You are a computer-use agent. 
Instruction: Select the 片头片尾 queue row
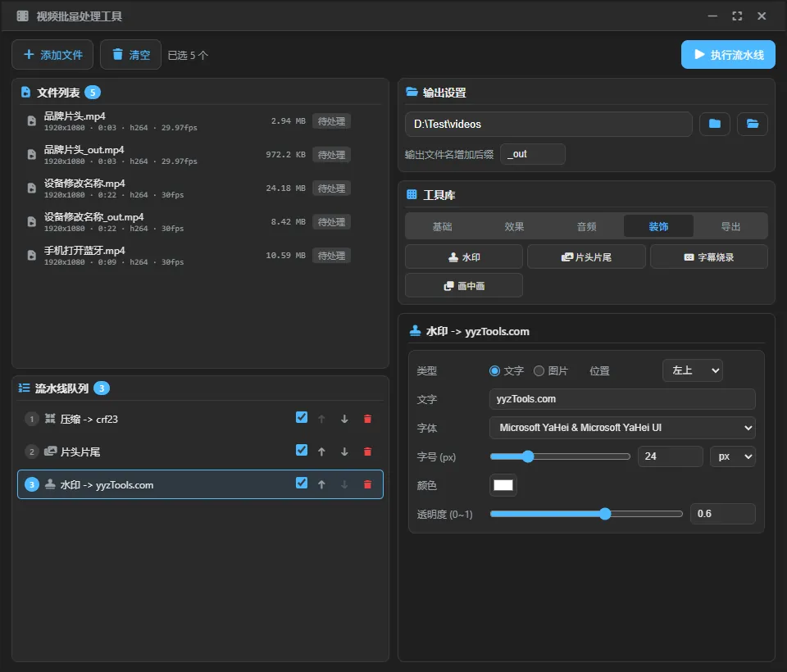click(x=200, y=452)
